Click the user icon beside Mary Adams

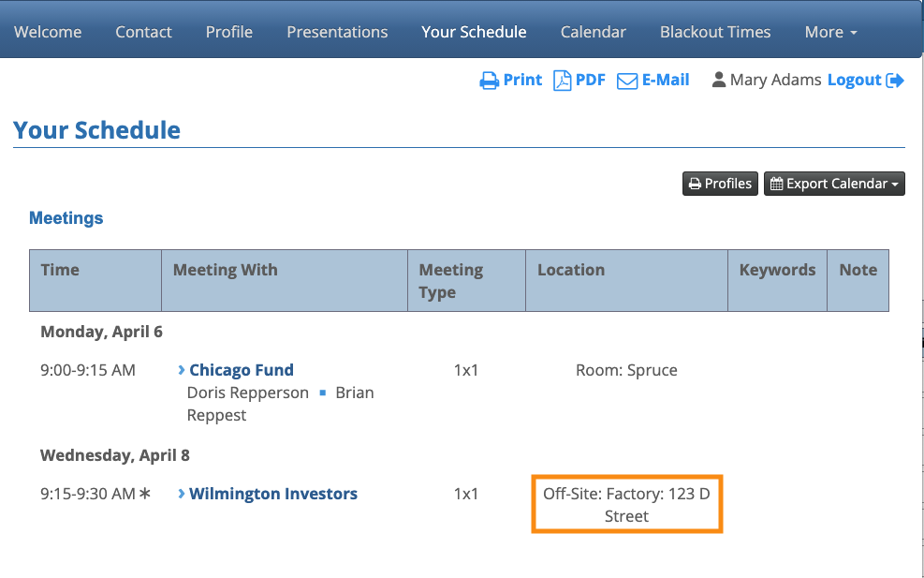coord(719,81)
